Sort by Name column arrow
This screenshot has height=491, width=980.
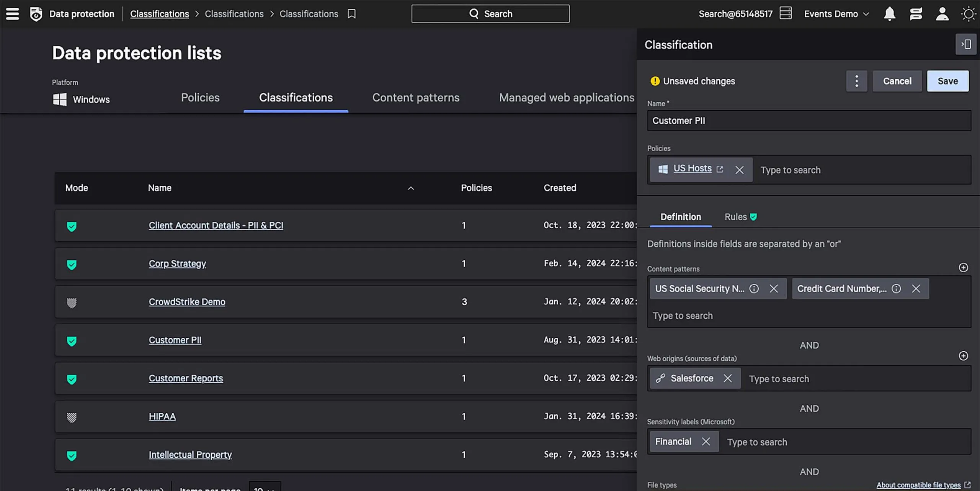pos(411,188)
